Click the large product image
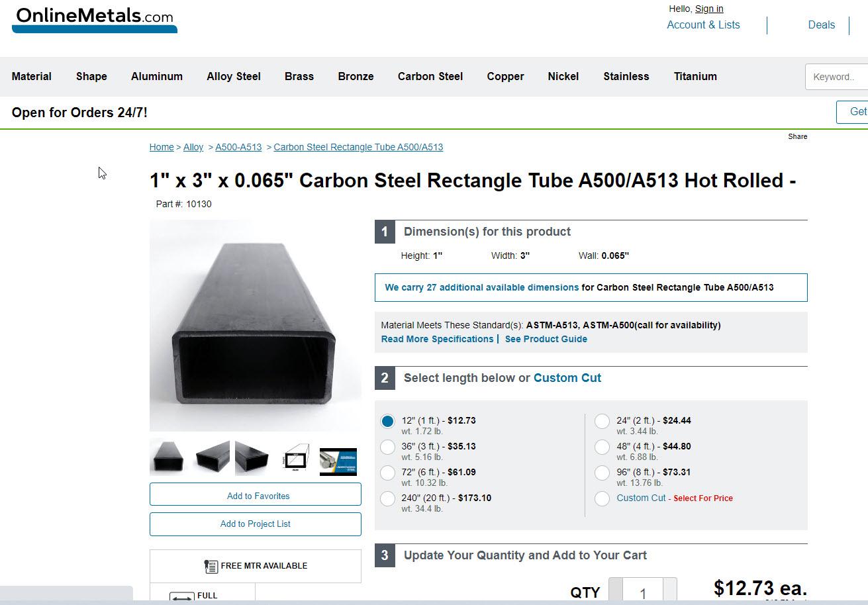Image resolution: width=868 pixels, height=605 pixels. 255,325
